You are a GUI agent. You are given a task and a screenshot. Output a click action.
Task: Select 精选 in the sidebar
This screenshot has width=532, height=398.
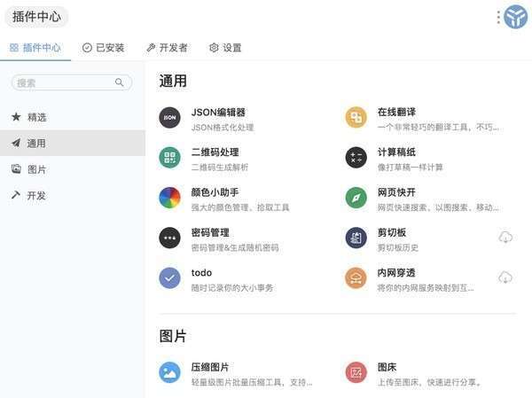(x=35, y=116)
